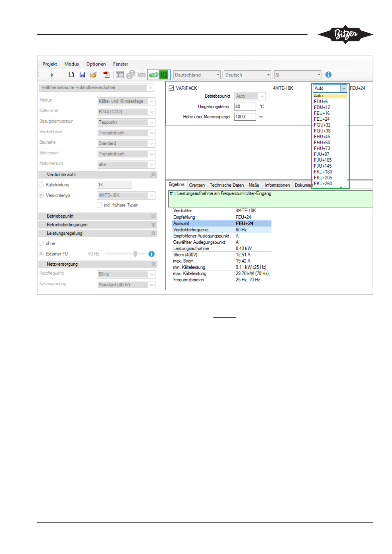This screenshot has height=554, width=392.
Task: Save project with the floppy disk icon
Action: point(82,75)
